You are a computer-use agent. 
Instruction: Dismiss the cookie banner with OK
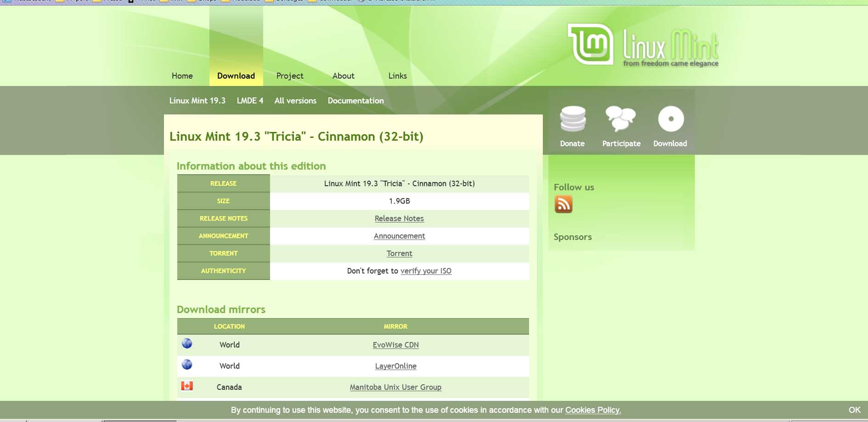pyautogui.click(x=854, y=410)
